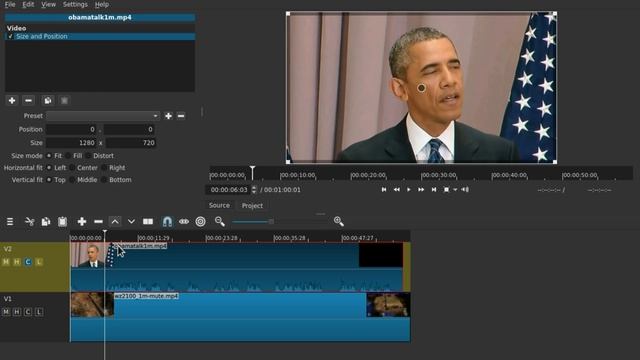The image size is (640, 360).
Task: Paste filters icon in filter panel
Action: point(64,100)
